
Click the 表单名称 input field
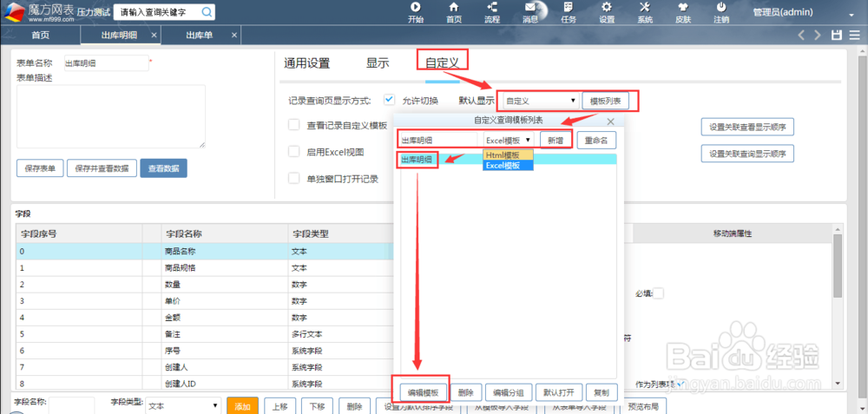[x=106, y=63]
